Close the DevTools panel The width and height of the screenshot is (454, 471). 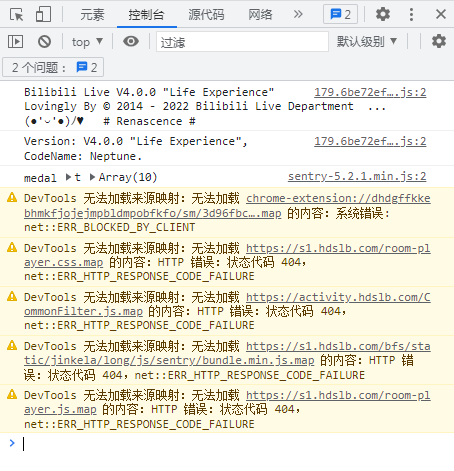441,14
